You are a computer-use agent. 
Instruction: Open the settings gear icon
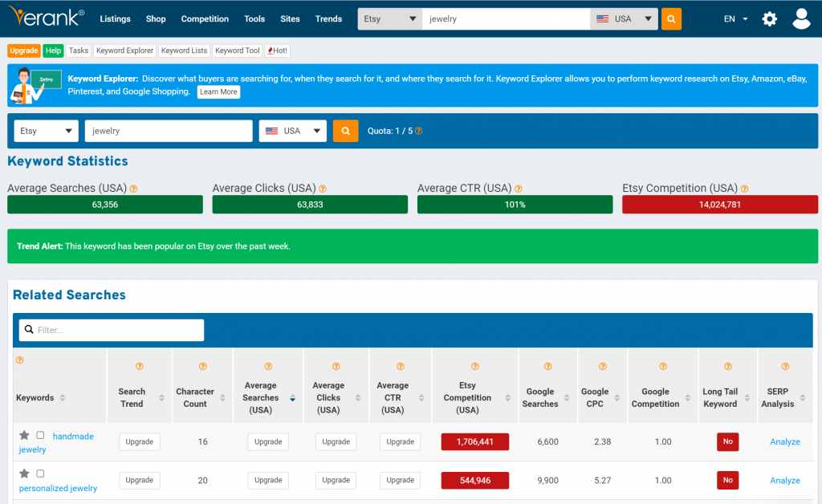(x=769, y=19)
